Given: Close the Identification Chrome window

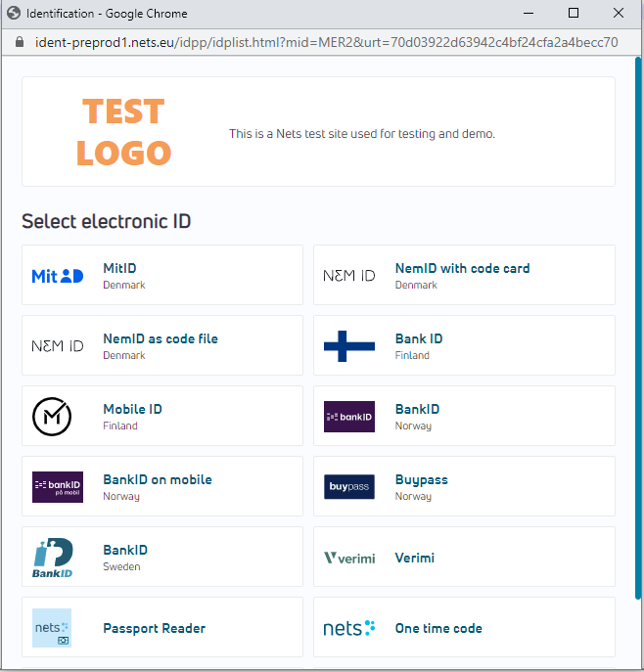Looking at the screenshot, I should 619,13.
